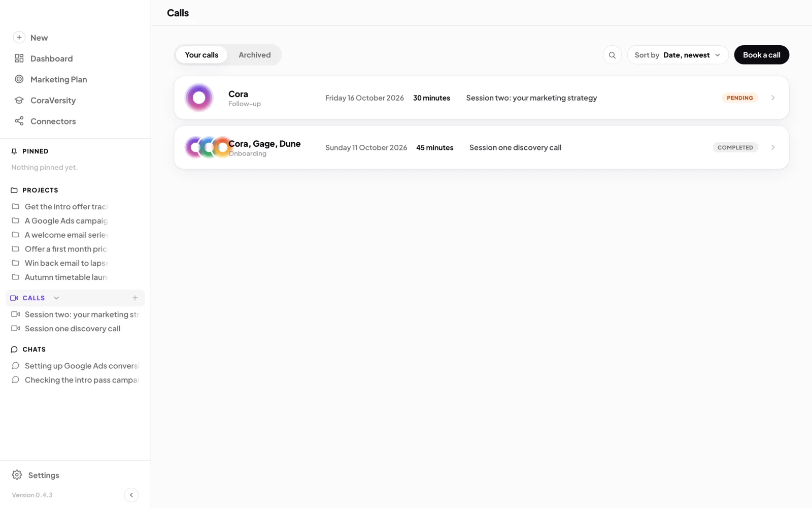Click the add call plus icon
Viewport: 812px width, 508px height.
pos(135,298)
